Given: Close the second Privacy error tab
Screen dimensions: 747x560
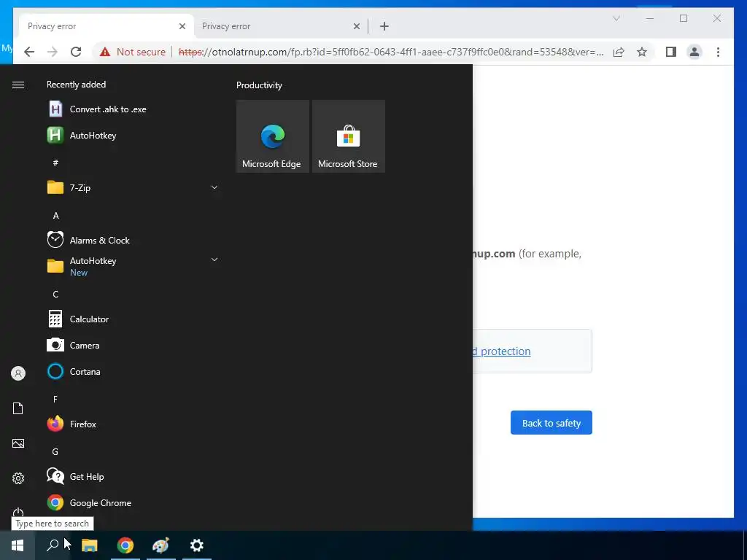Looking at the screenshot, I should tap(356, 26).
